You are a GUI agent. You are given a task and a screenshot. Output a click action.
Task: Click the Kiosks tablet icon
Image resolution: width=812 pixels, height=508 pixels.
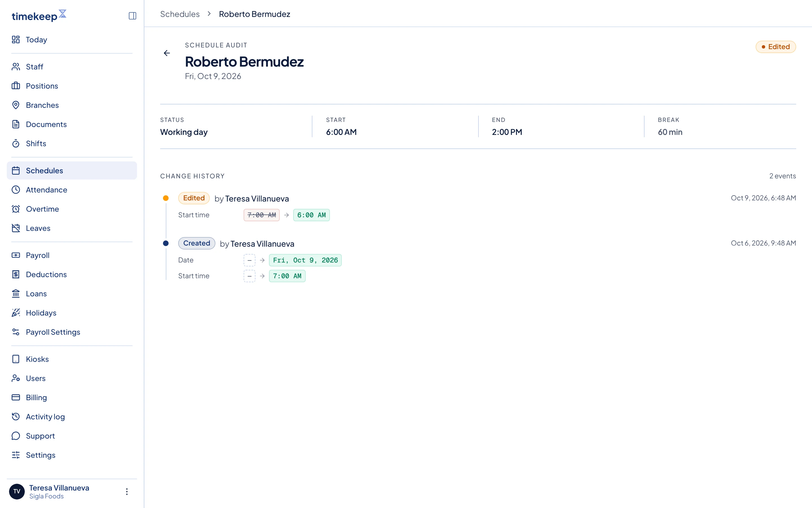click(x=16, y=359)
